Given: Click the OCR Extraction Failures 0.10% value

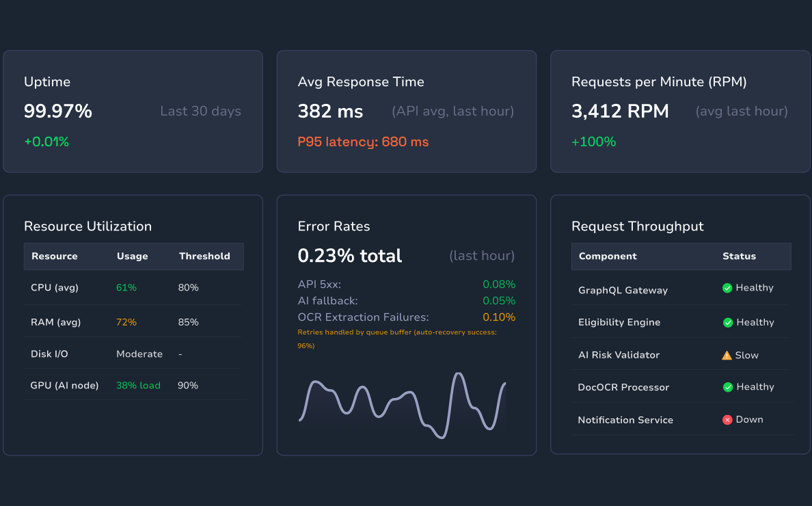Looking at the screenshot, I should [499, 317].
